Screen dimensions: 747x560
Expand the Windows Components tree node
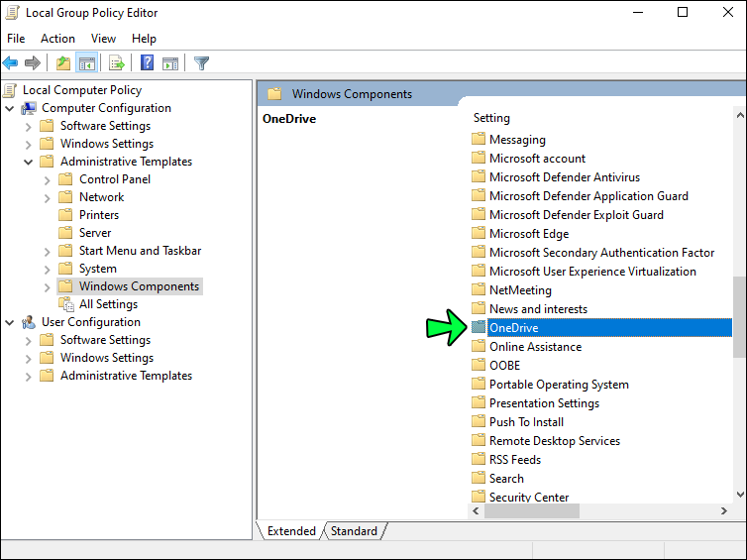47,287
